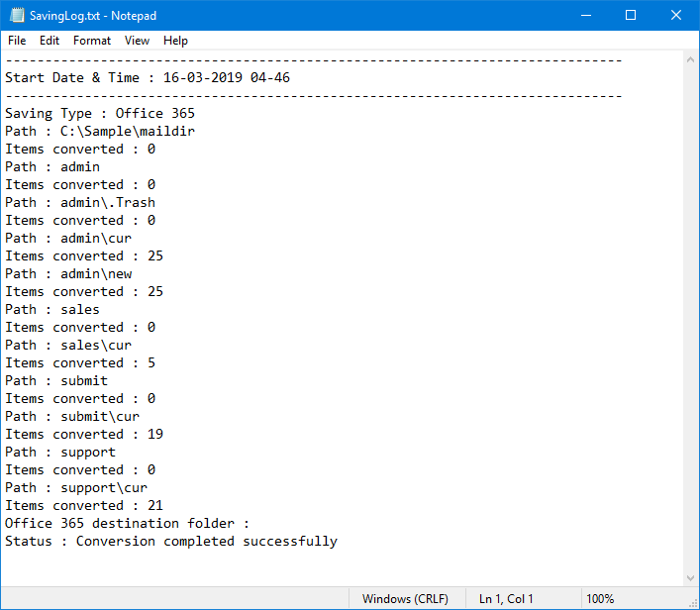Click the Notepad icon in the title bar
Viewport: 700px width, 610px height.
click(17, 15)
